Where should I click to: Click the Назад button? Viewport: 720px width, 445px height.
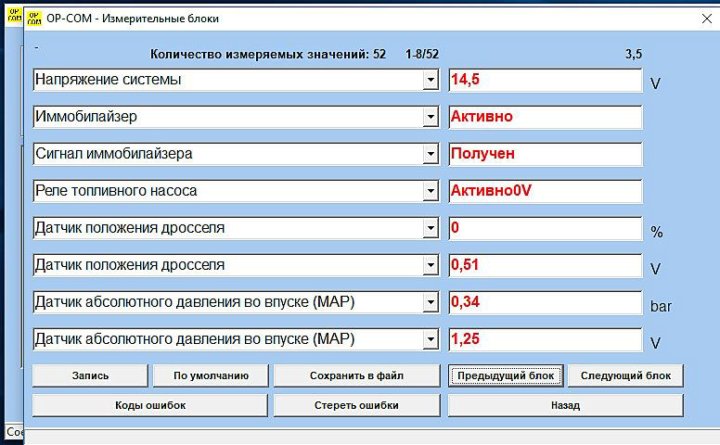[565, 405]
